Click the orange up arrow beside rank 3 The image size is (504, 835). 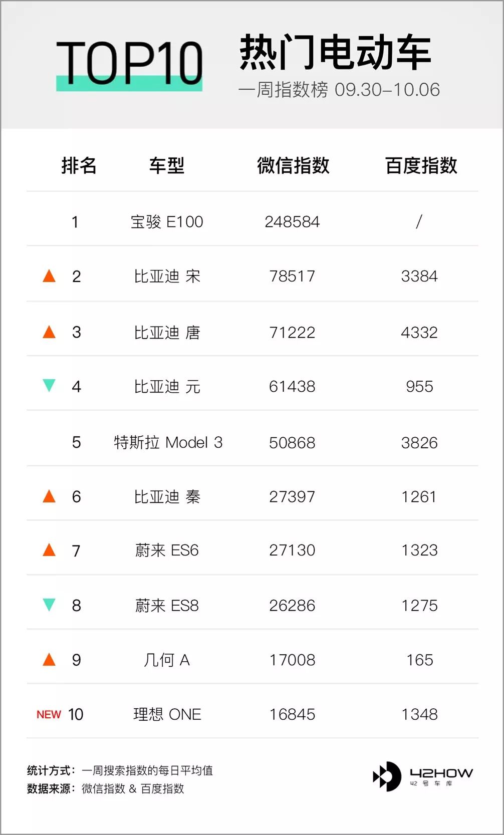49,332
